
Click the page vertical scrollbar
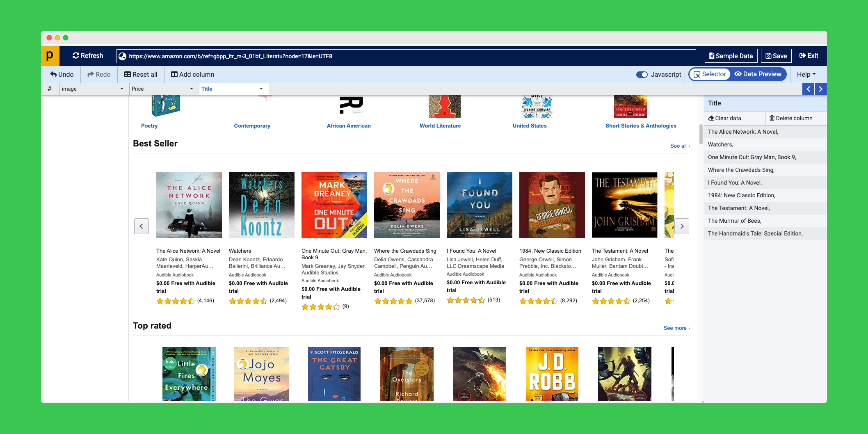point(701,135)
